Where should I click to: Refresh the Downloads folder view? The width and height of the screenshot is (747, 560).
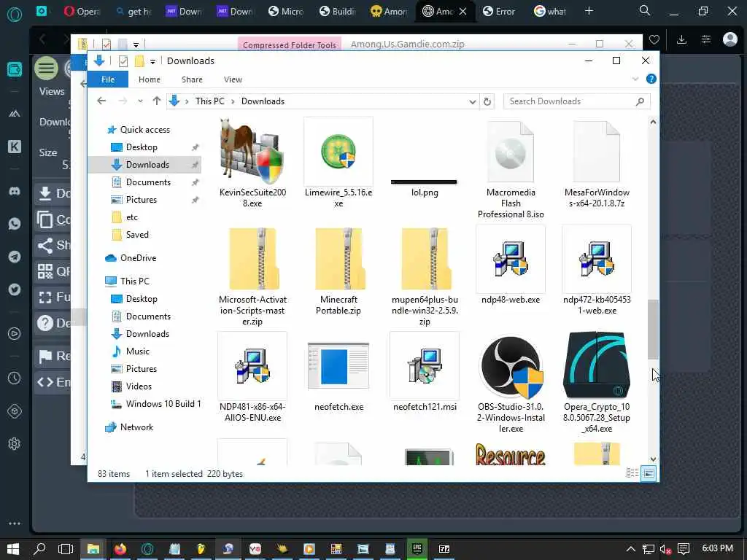487,101
